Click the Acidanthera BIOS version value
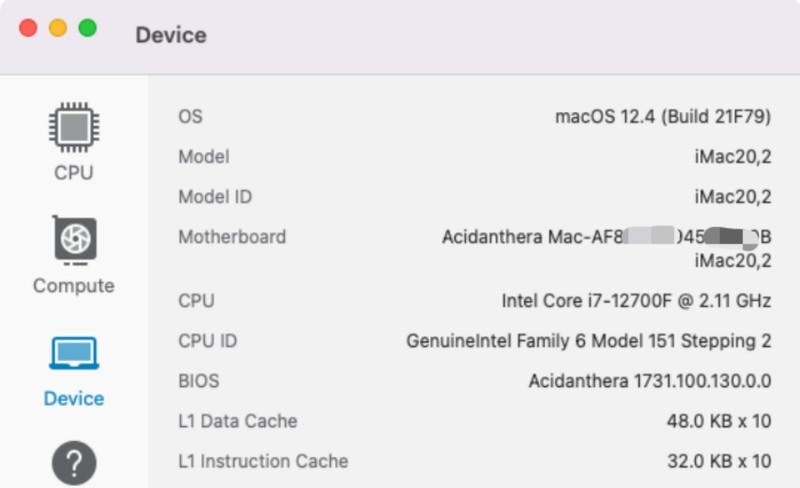Image resolution: width=800 pixels, height=488 pixels. click(x=650, y=381)
